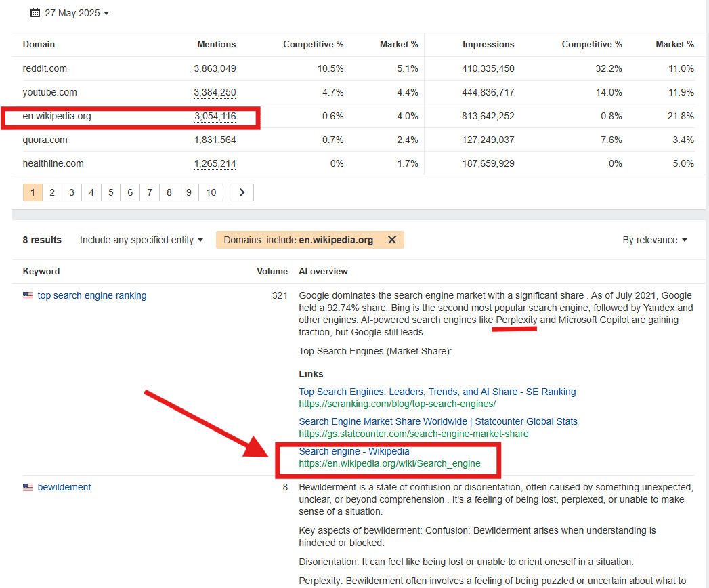The height and width of the screenshot is (588, 709).
Task: Open the 27 May 2025 date dropdown
Action: (x=70, y=13)
